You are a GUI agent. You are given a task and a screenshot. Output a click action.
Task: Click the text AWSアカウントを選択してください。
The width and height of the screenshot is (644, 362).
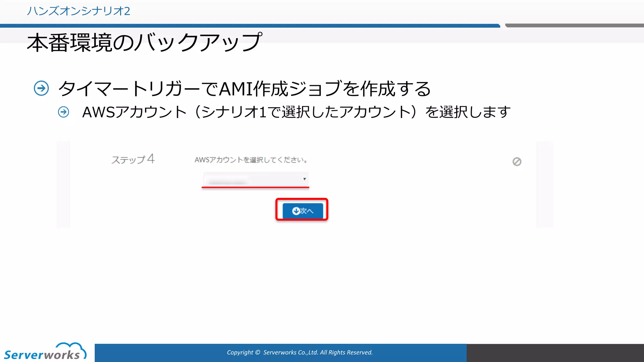[251, 160]
